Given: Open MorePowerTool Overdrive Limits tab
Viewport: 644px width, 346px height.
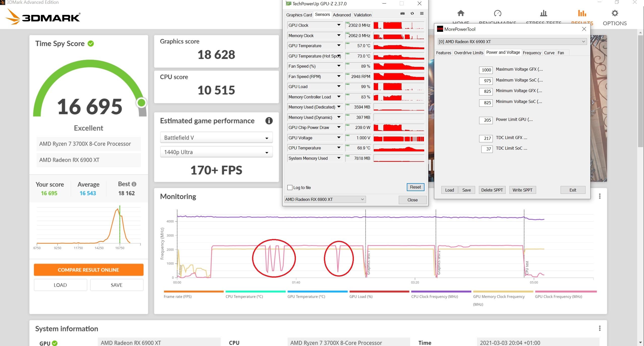Looking at the screenshot, I should (x=469, y=53).
